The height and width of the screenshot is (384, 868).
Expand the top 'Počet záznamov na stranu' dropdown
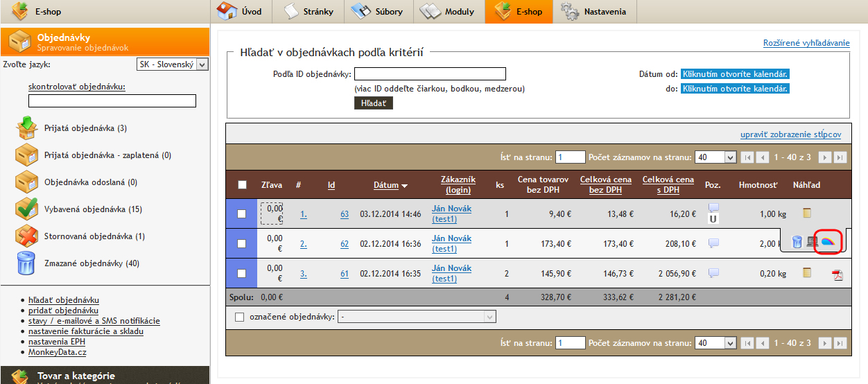click(715, 157)
